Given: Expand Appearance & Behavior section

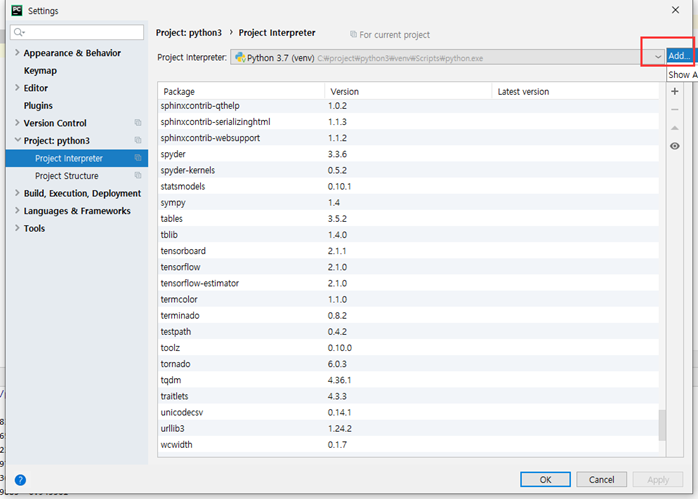Looking at the screenshot, I should pos(17,53).
